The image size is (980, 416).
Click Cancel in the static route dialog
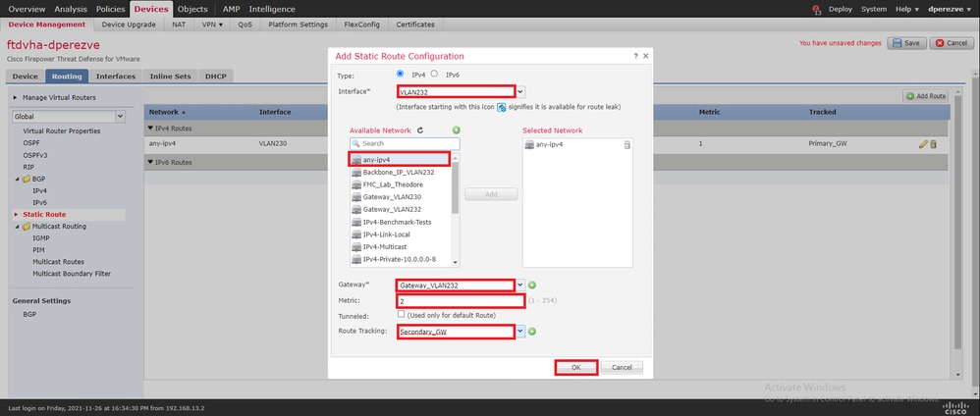622,367
